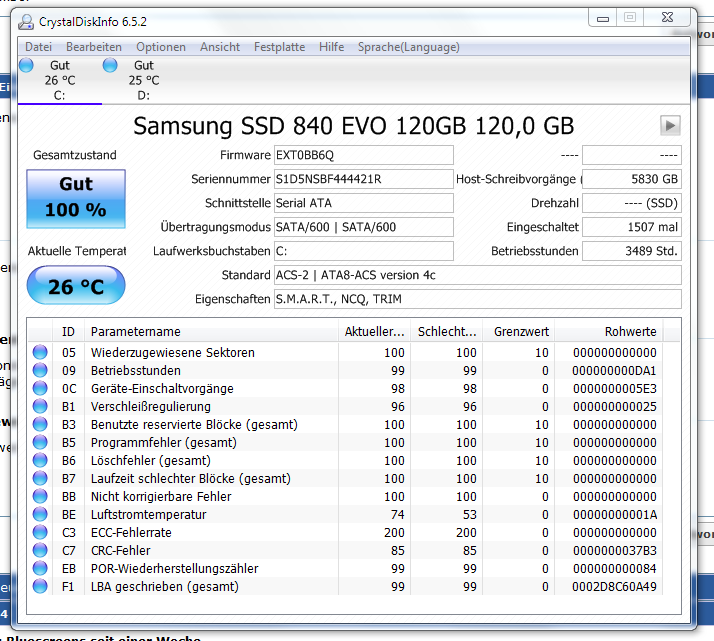714x641 pixels.
Task: Click the worst value 53 in Luftstromtemperatur row
Action: 469,514
